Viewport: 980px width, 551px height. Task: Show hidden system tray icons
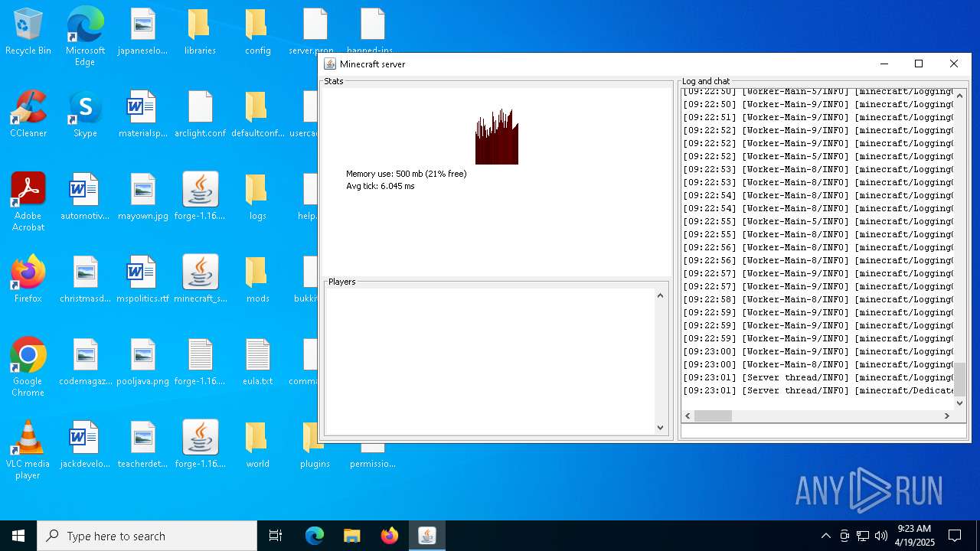pos(825,536)
